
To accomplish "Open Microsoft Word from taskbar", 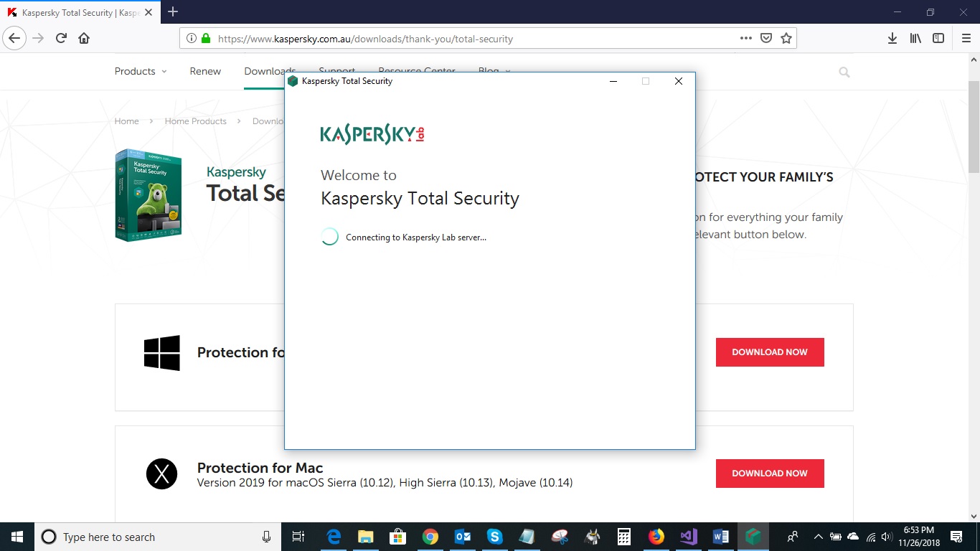I will [721, 537].
